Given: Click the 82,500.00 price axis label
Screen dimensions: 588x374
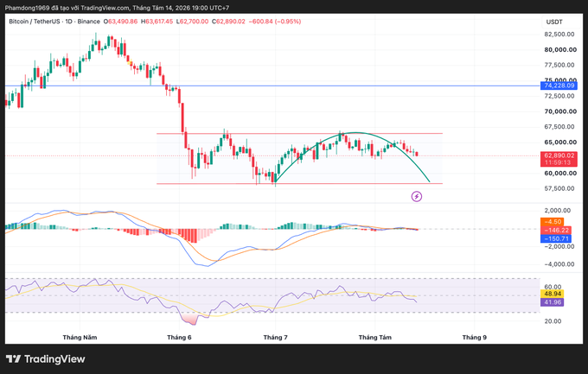Looking at the screenshot, I should click(x=559, y=34).
